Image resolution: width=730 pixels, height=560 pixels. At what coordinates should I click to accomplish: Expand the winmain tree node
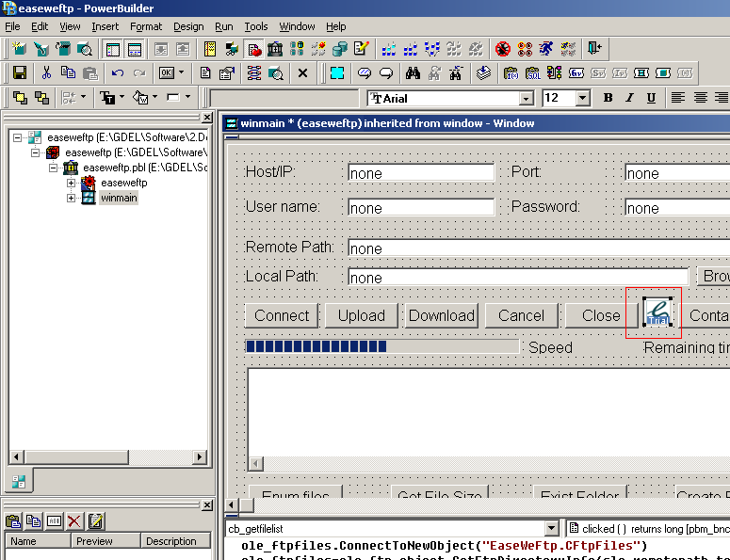click(71, 199)
